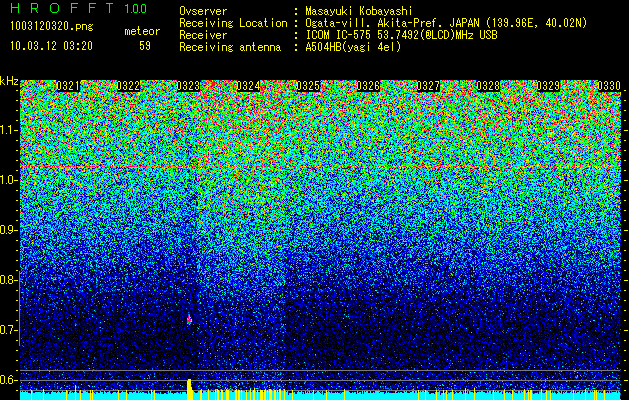Click the 0327 time marker
629x400 pixels.
click(428, 86)
